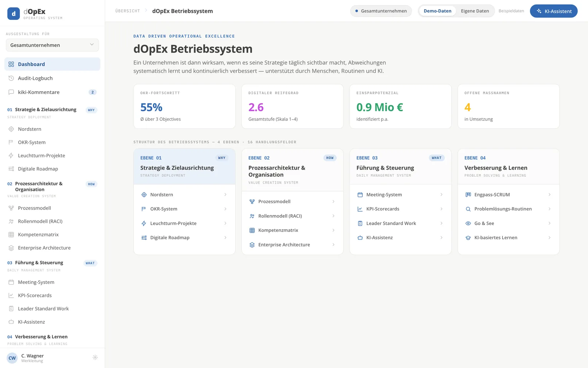Image resolution: width=588 pixels, height=368 pixels.
Task: Click the Go & See eye icon
Action: pyautogui.click(x=468, y=223)
